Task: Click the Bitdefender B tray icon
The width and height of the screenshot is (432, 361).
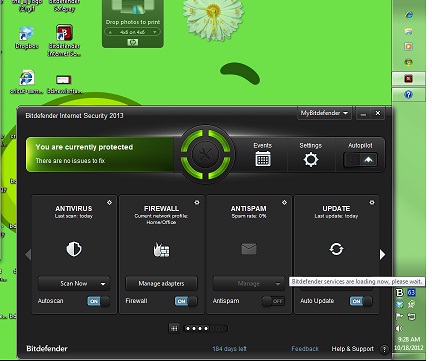Action: (399, 293)
